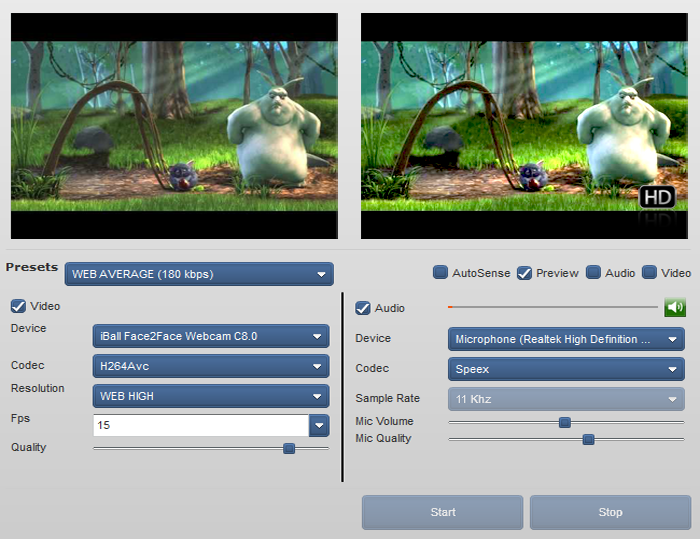
Task: Click the Mic Volume label
Action: tap(384, 421)
